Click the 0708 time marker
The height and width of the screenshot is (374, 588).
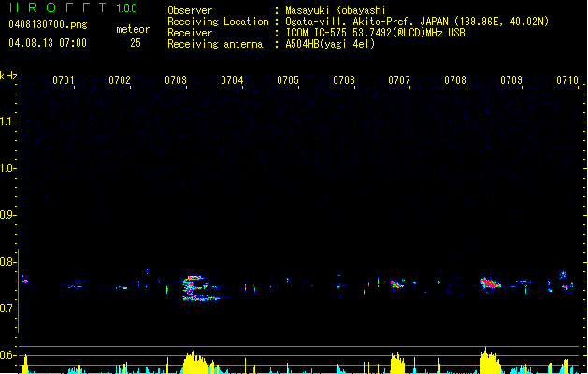tap(455, 80)
